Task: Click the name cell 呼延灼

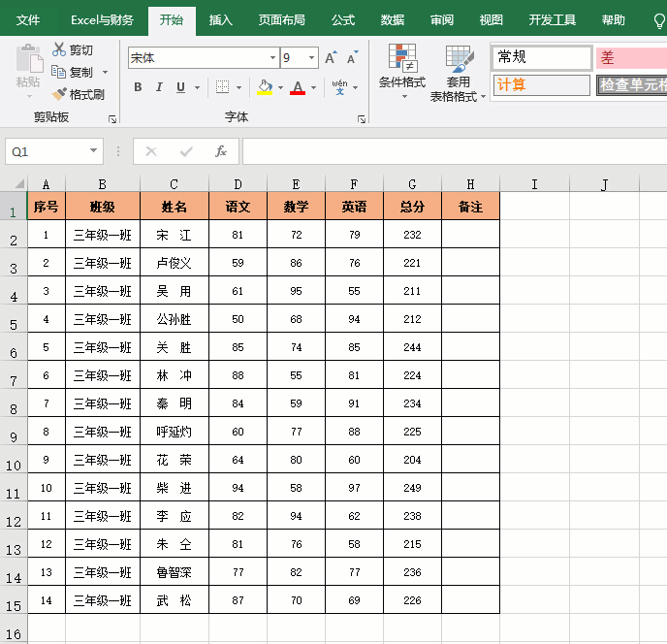Action: (x=174, y=432)
